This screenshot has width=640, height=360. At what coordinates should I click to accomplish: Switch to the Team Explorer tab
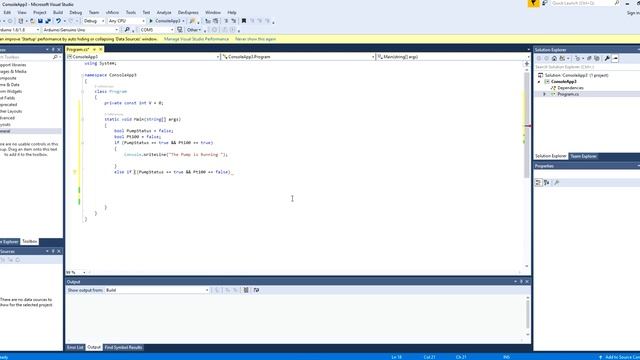(x=583, y=156)
